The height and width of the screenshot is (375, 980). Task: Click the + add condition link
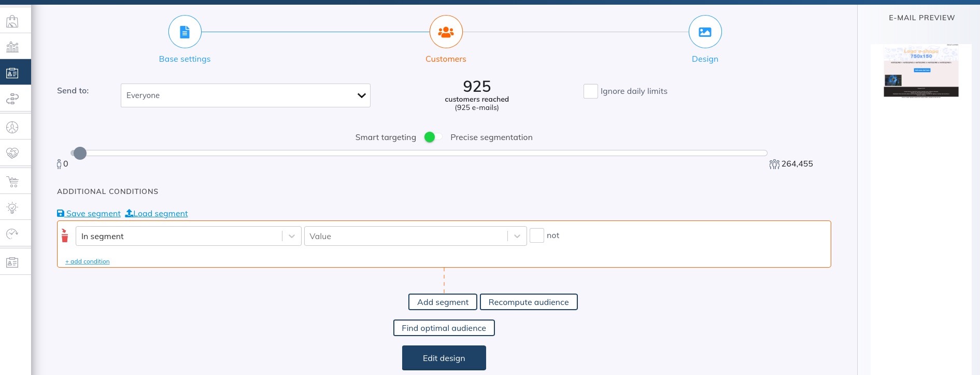(x=88, y=261)
